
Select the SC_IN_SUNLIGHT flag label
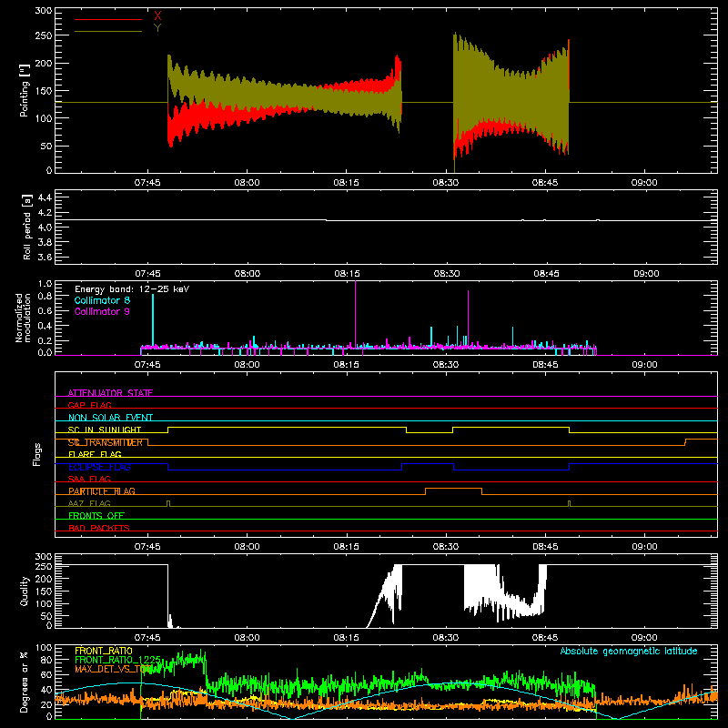(x=105, y=430)
